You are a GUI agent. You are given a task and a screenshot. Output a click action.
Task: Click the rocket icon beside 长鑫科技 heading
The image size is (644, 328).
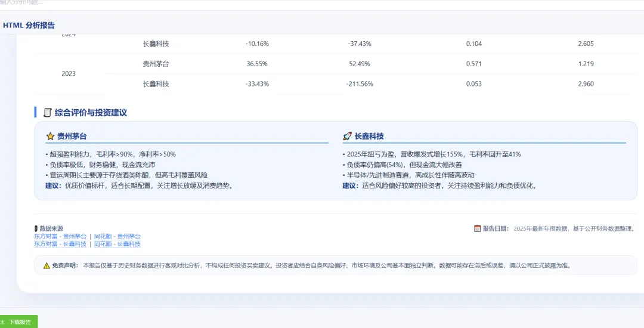click(x=347, y=137)
